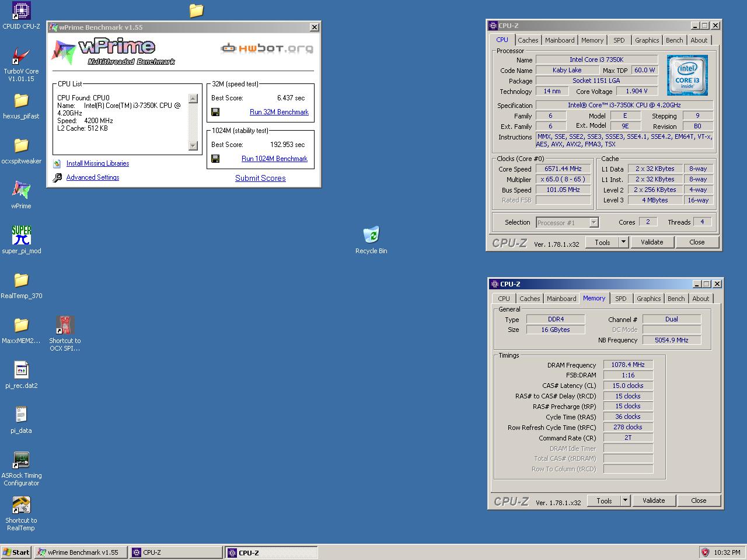
Task: Click Tools button in upper CPU-Z window
Action: click(603, 242)
